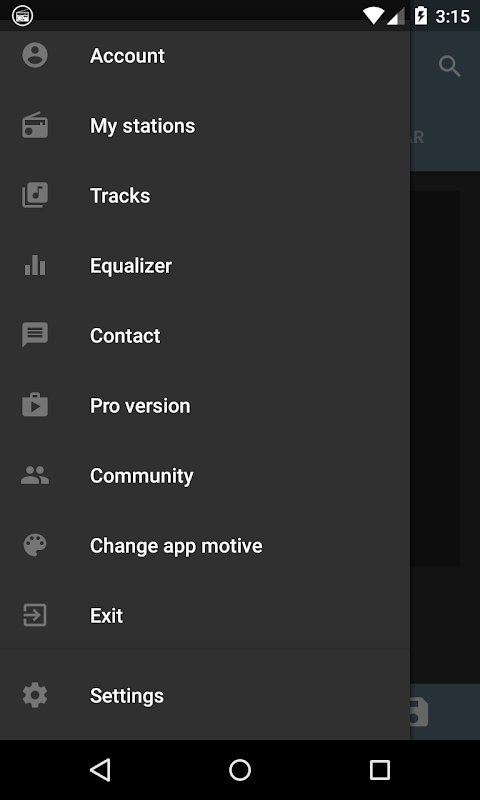Tap the Account person icon
The height and width of the screenshot is (800, 480).
point(35,55)
